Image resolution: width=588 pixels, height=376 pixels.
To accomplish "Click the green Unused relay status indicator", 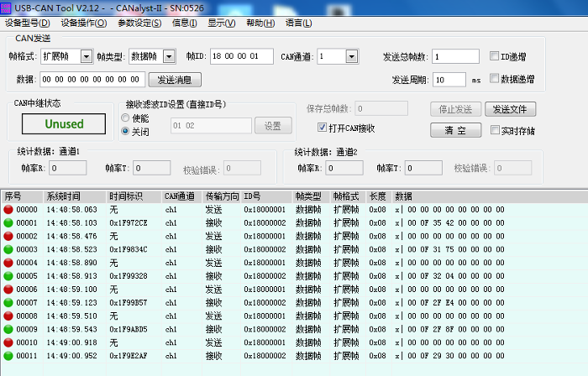I will (x=65, y=124).
